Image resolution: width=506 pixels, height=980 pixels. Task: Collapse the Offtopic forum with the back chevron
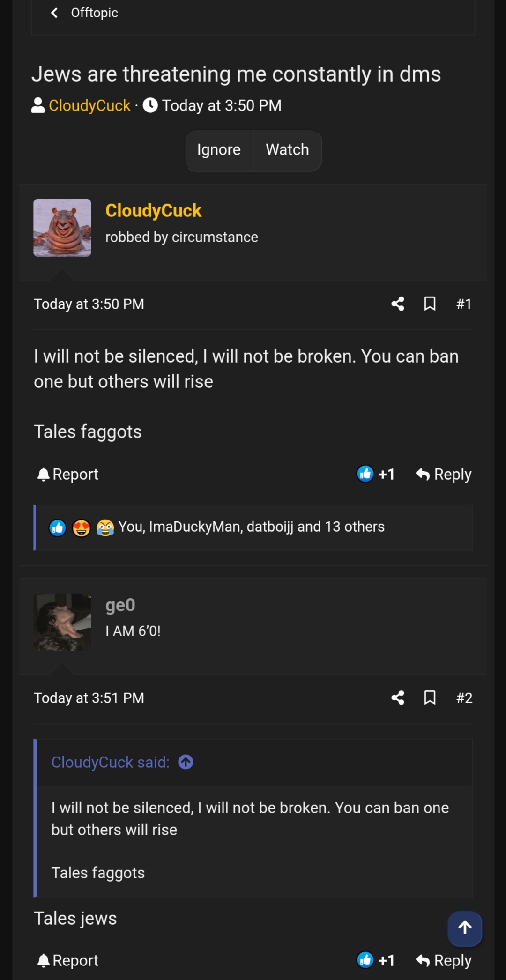[54, 13]
